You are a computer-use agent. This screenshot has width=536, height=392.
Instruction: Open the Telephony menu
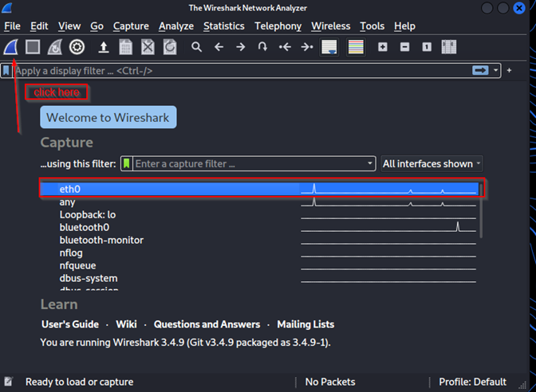click(x=278, y=26)
